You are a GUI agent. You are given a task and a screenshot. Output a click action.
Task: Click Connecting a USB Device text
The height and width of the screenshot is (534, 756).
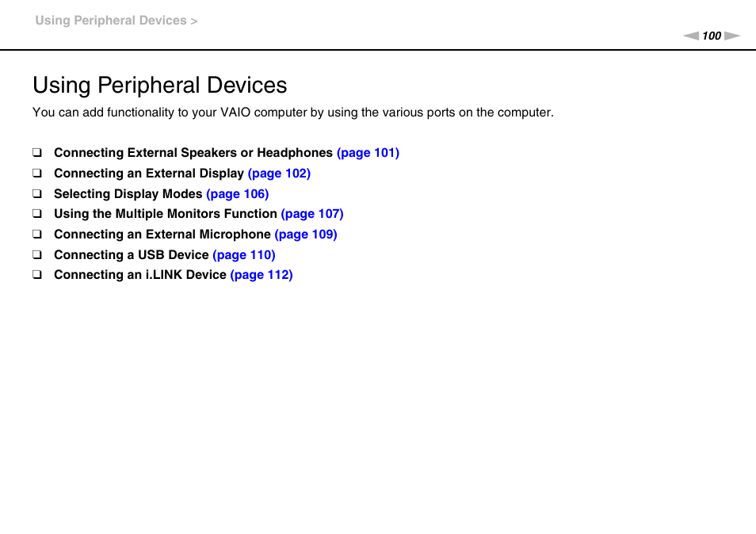coord(131,255)
